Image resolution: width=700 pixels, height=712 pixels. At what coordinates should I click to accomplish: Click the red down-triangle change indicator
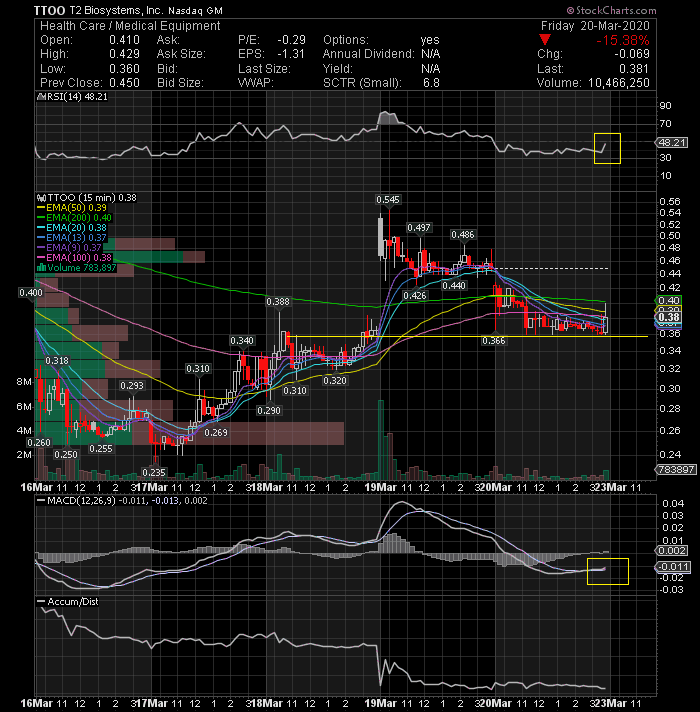pos(545,40)
